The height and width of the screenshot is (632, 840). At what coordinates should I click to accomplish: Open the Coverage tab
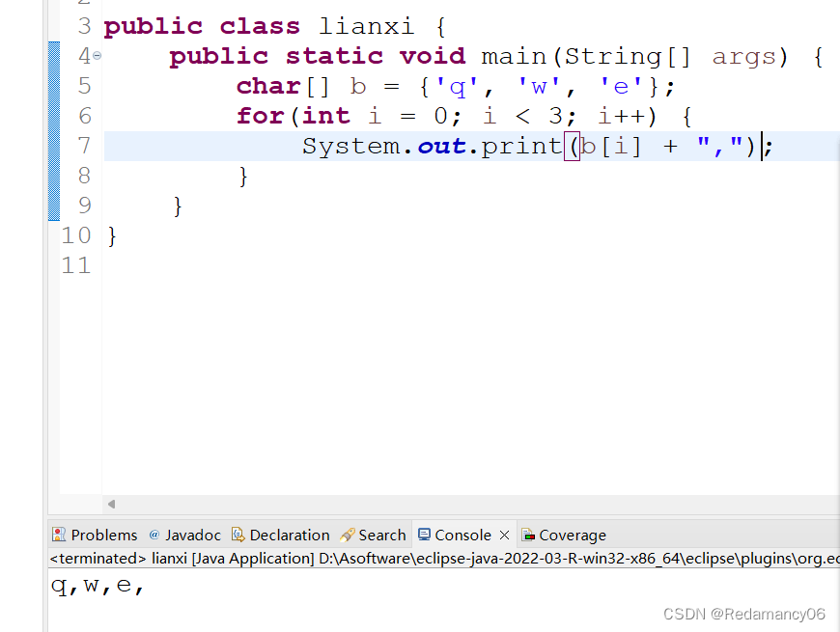click(x=564, y=535)
